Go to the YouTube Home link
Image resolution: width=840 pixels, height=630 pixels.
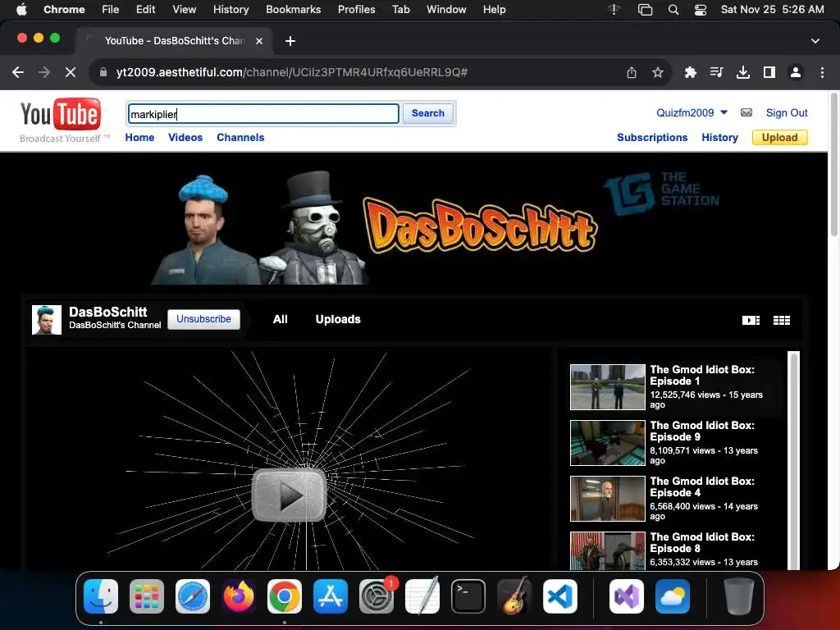coord(139,138)
